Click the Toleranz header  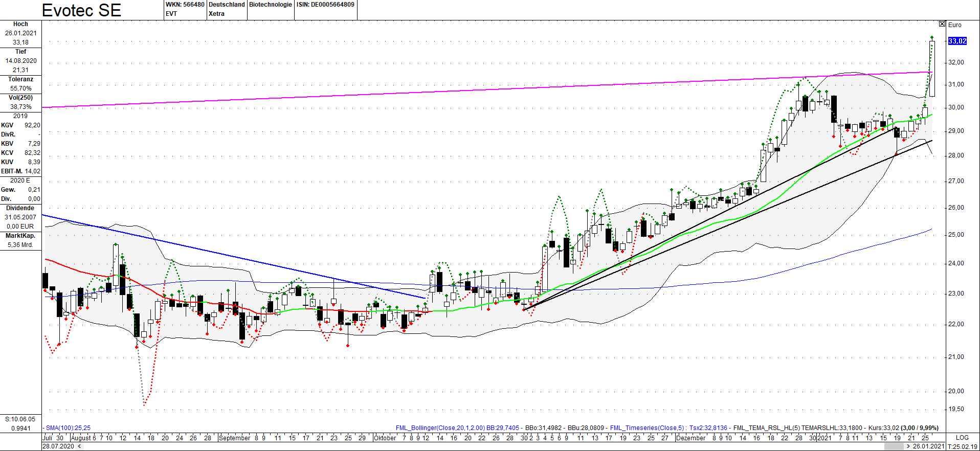(x=20, y=79)
